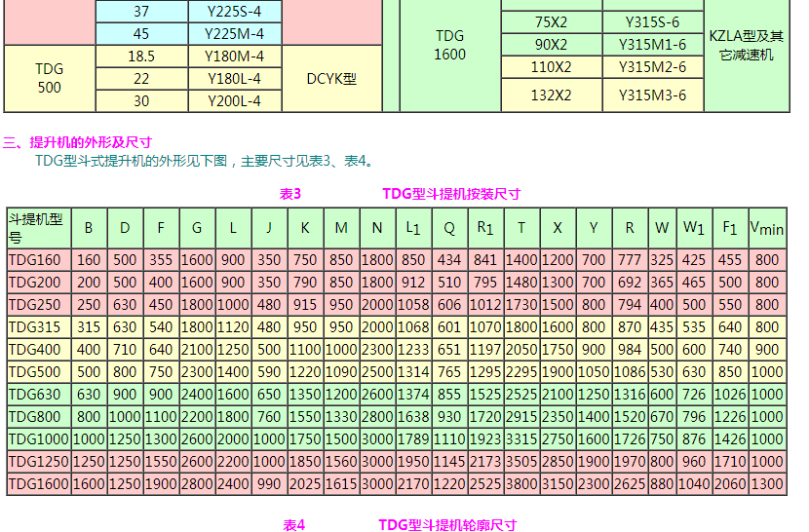Click the 132X2 power cell
The width and height of the screenshot is (809, 532).
click(x=551, y=95)
